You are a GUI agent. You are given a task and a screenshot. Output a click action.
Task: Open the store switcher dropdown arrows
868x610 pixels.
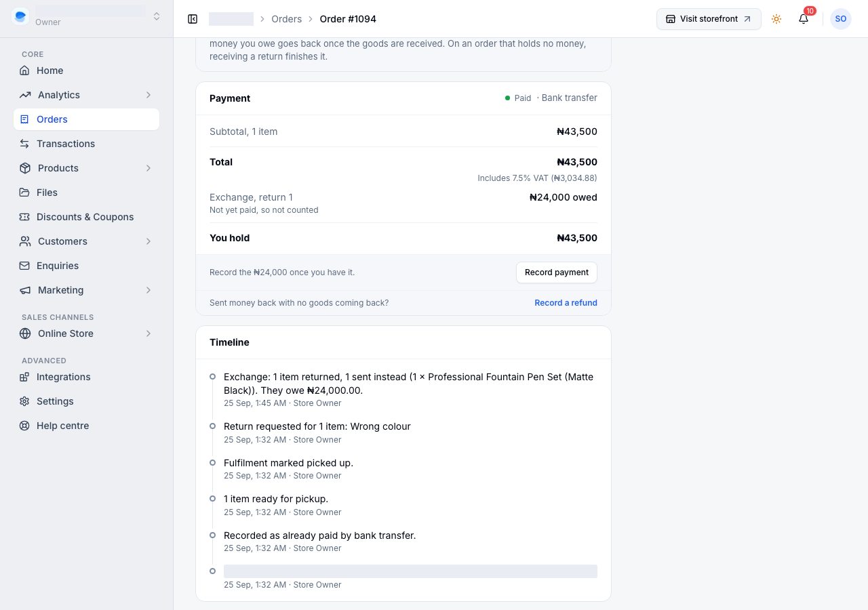click(x=157, y=16)
